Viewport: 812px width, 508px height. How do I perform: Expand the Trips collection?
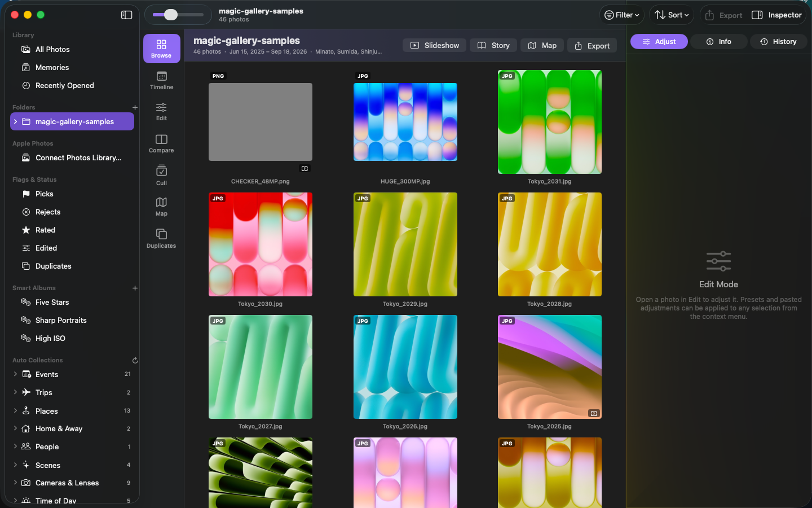tap(15, 392)
